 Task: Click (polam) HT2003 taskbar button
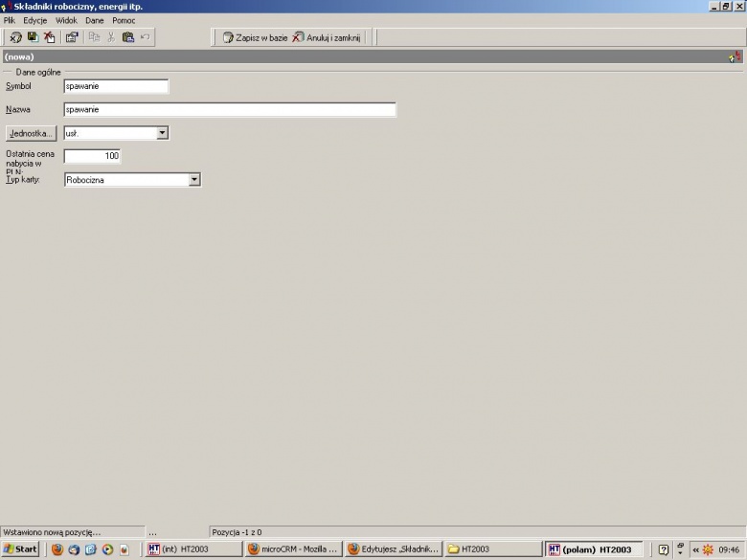tap(594, 549)
